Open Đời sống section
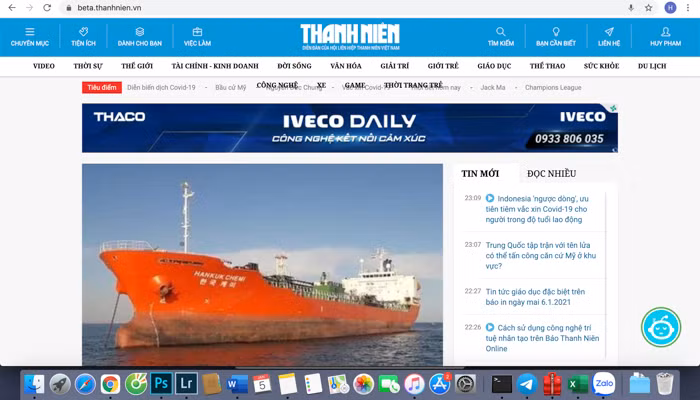This screenshot has height=400, width=700. [x=294, y=66]
